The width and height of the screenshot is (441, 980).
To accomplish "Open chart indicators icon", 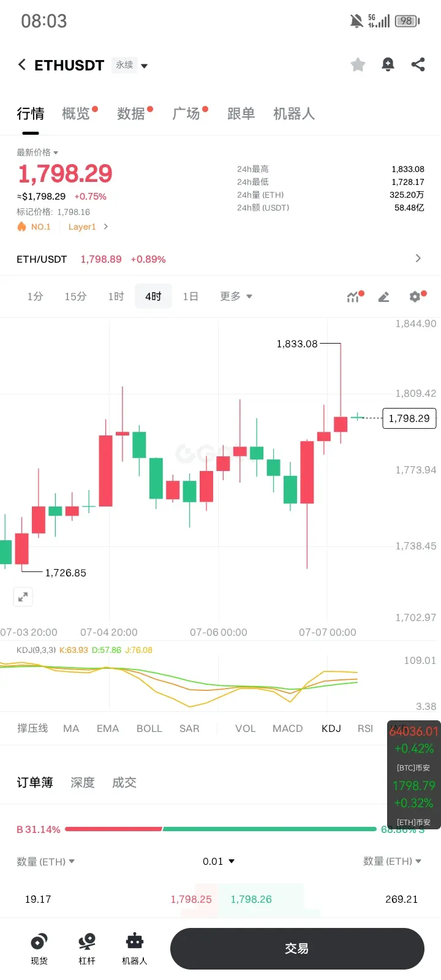I will [x=354, y=297].
